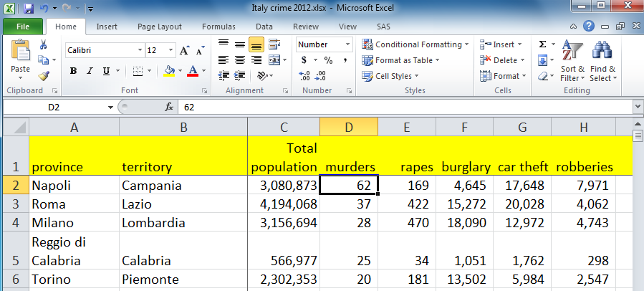The width and height of the screenshot is (644, 291).
Task: Click the Format cells button
Action: coord(503,76)
